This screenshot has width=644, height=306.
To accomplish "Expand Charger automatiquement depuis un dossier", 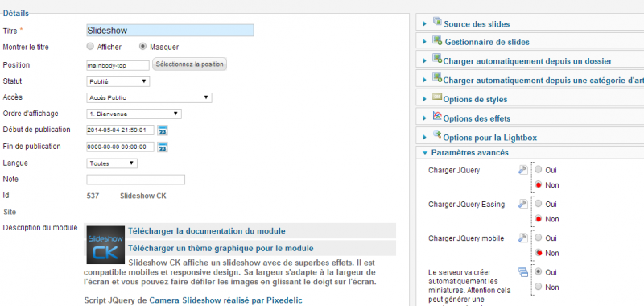I will 527,61.
